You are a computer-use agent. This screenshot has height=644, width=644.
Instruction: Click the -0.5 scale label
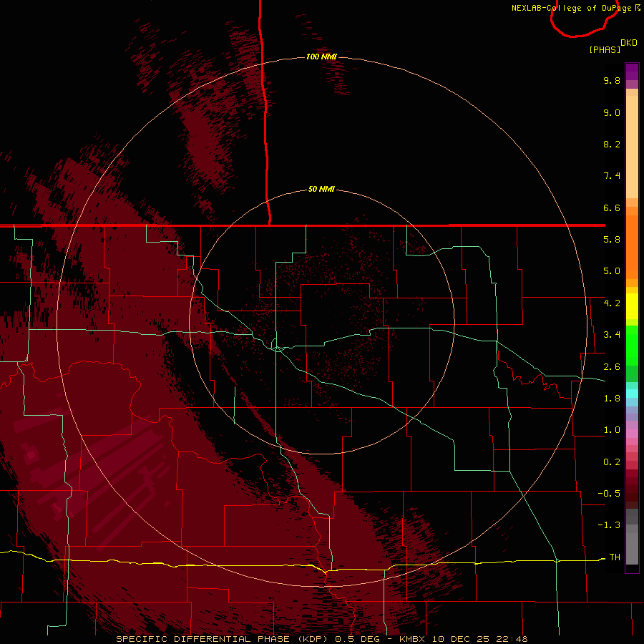point(609,494)
